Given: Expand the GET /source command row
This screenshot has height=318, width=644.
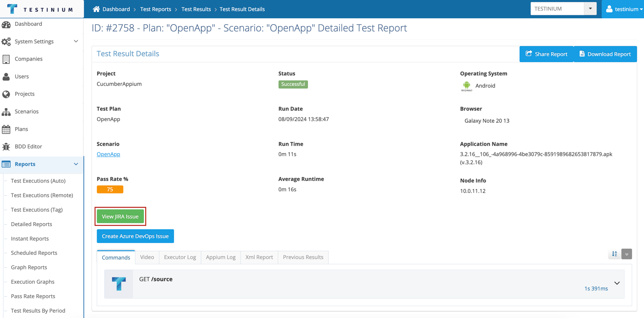Looking at the screenshot, I should (x=364, y=284).
